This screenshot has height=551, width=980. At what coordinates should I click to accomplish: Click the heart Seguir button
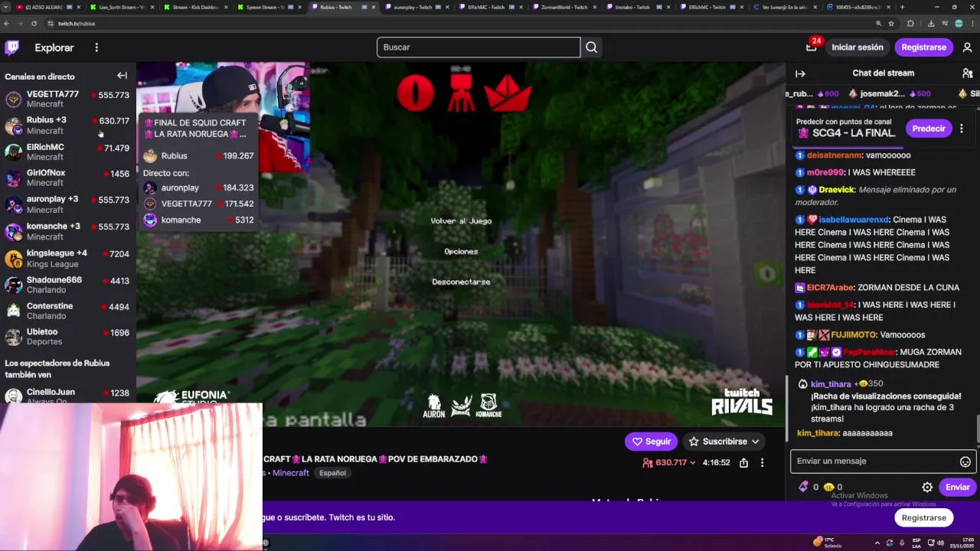[651, 442]
